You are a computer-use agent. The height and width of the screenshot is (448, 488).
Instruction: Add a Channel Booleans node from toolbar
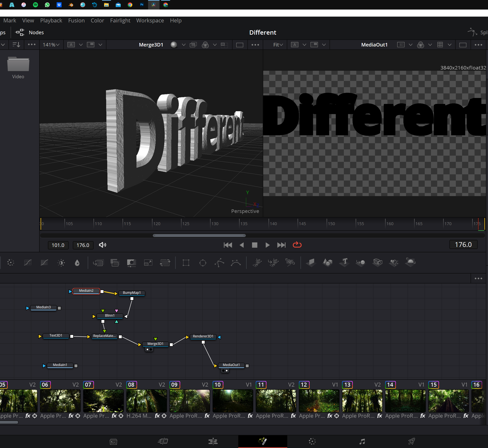pos(115,262)
